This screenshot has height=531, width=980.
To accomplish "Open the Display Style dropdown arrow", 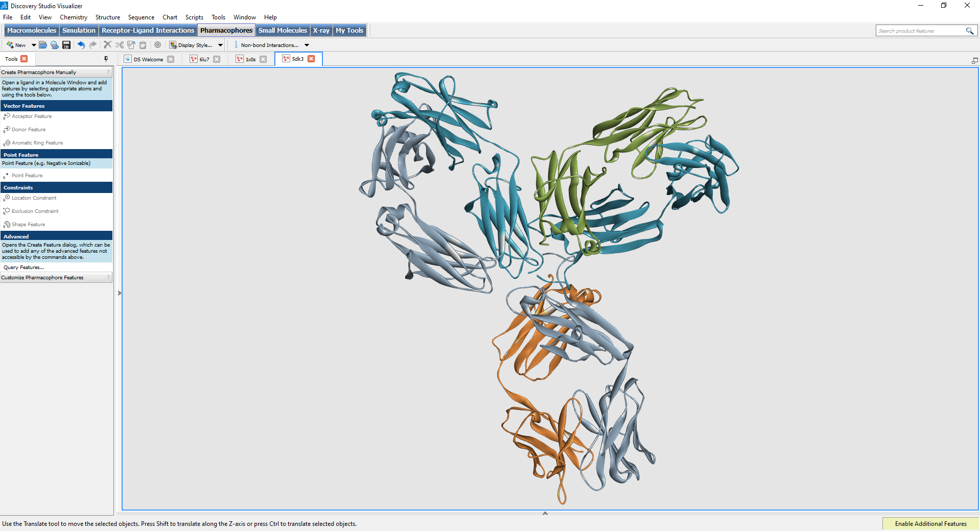I will 220,45.
